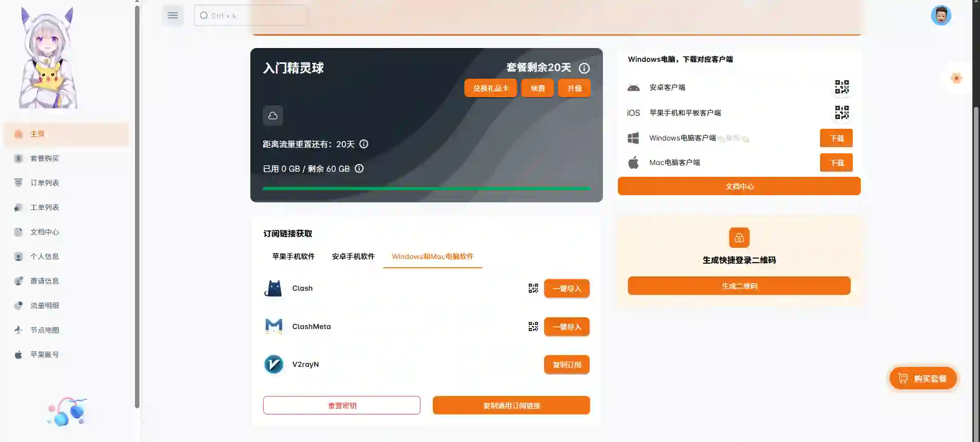
Task: Switch to 苹果手机软件 tab
Action: 293,257
